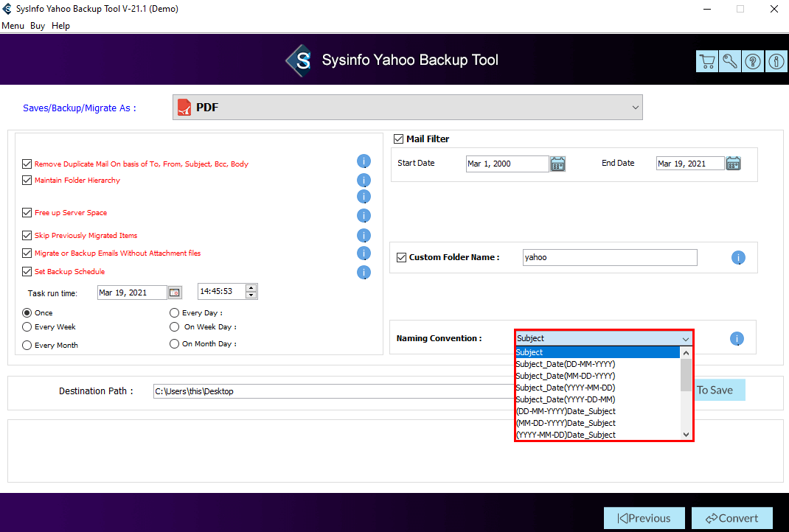Show info for Naming Convention

click(737, 339)
